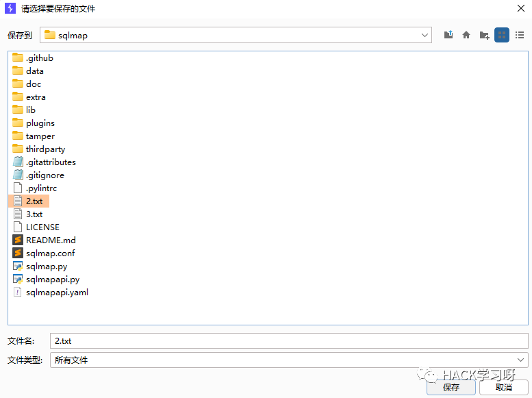The image size is (532, 398).
Task: Go up one folder level icon
Action: (448, 35)
